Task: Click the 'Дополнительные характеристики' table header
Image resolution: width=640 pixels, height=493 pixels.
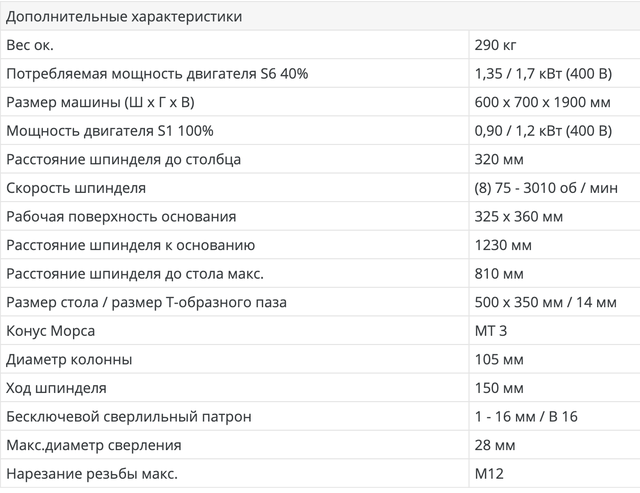Action: click(122, 17)
